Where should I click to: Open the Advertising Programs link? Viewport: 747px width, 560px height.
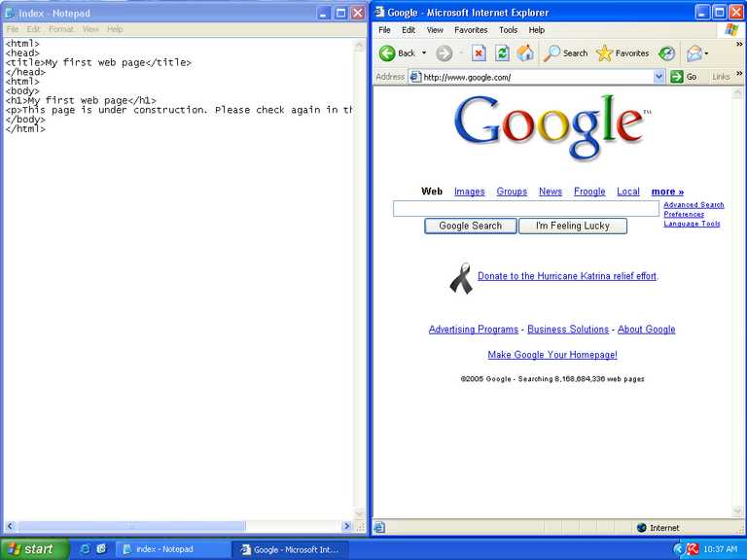[x=473, y=329]
